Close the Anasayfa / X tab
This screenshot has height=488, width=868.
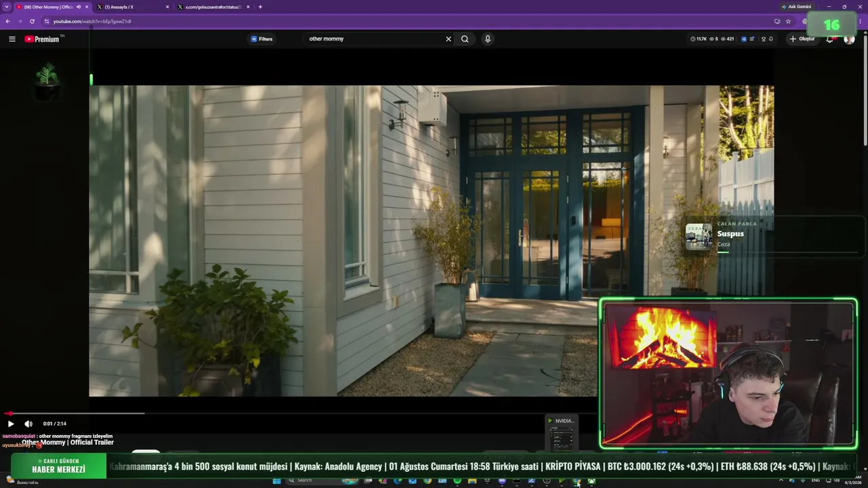click(167, 7)
